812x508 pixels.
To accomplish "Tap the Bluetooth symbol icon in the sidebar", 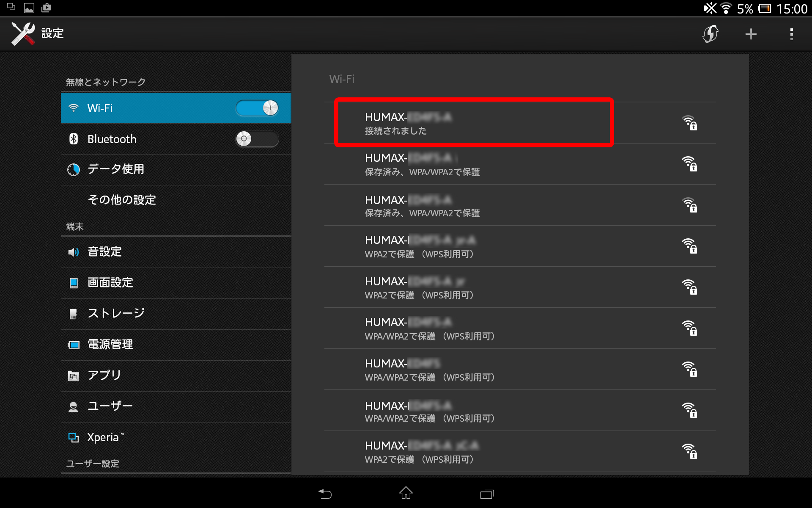I will 74,139.
